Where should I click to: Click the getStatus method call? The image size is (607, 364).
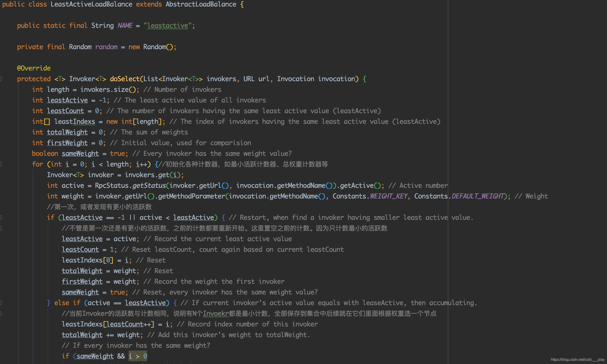point(149,186)
